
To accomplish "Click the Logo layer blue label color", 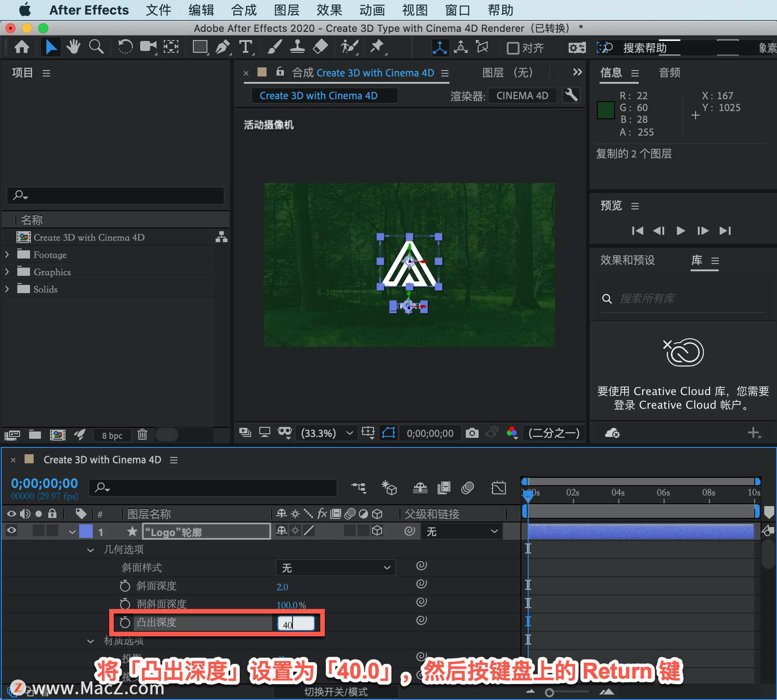I will pyautogui.click(x=86, y=531).
